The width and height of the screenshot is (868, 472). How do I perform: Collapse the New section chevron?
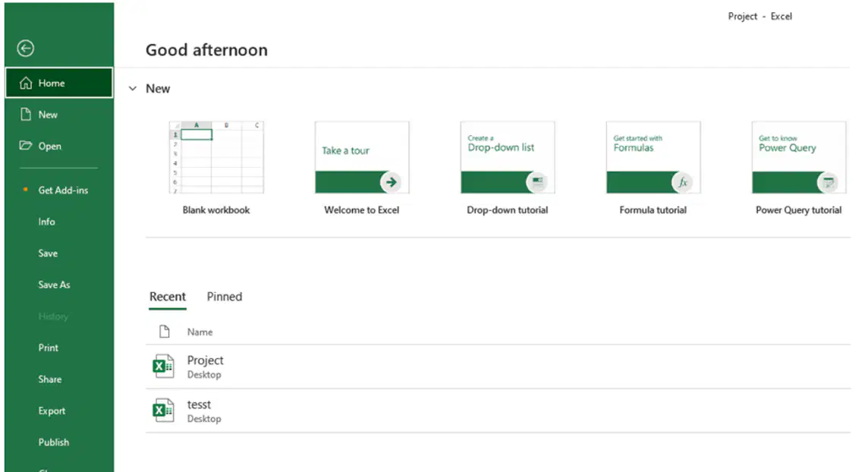pos(133,89)
